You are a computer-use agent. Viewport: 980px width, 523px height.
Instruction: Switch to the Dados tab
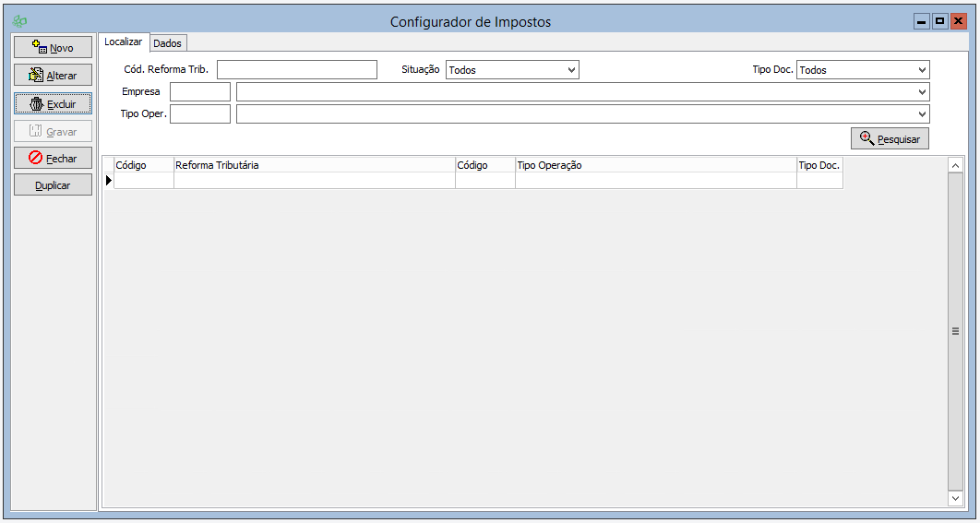[x=167, y=43]
